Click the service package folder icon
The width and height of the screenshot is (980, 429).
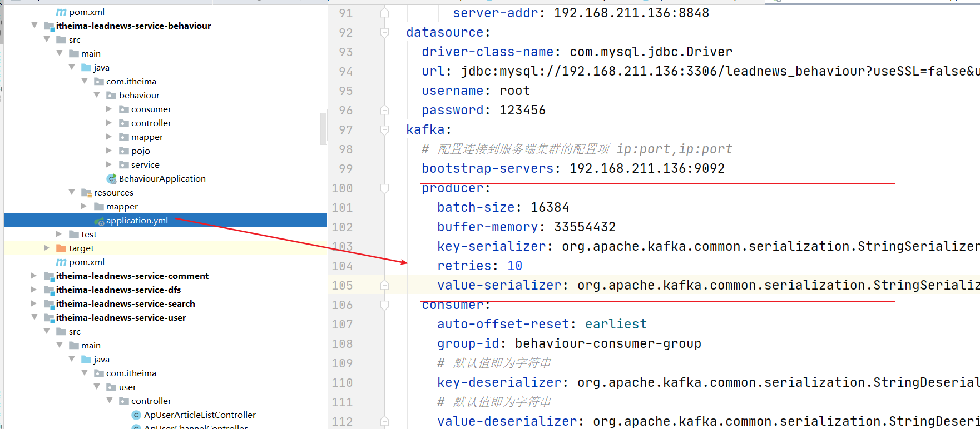(124, 165)
